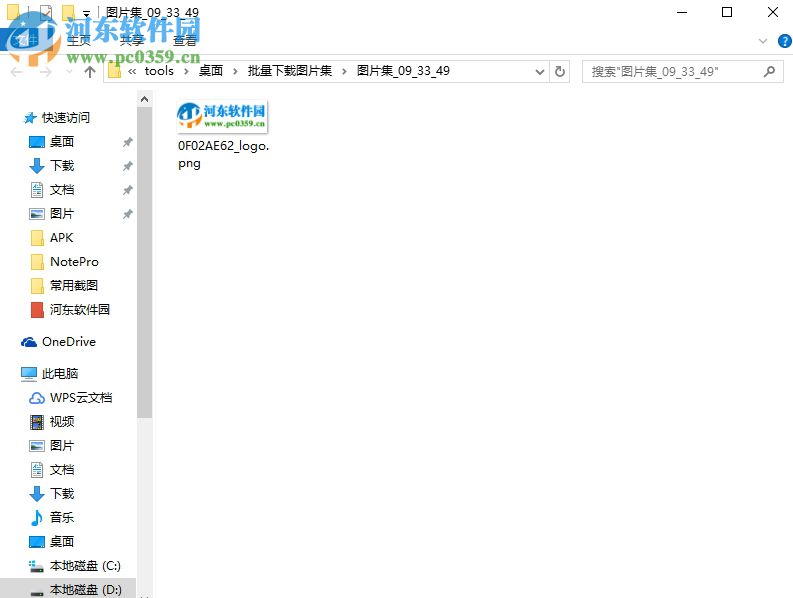The width and height of the screenshot is (793, 598).
Task: Open 桌面 under This PC
Action: (x=62, y=541)
